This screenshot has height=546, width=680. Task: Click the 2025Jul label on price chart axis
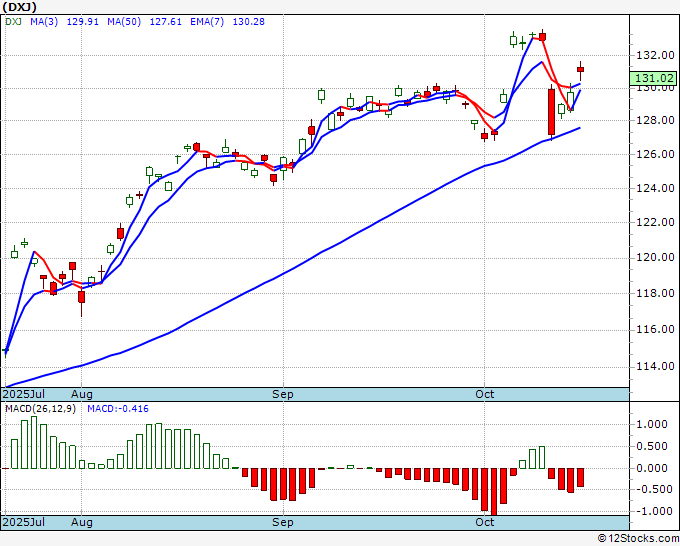pos(24,394)
